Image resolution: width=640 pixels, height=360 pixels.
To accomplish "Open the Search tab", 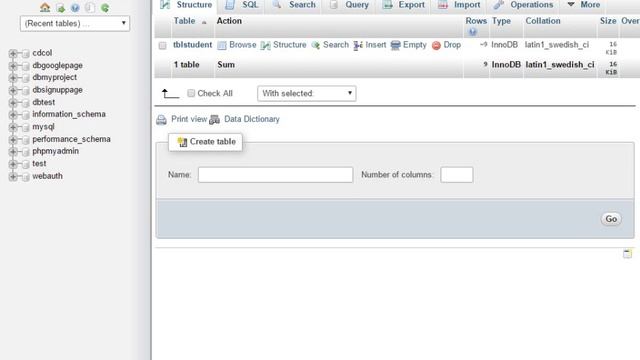I will click(x=294, y=5).
